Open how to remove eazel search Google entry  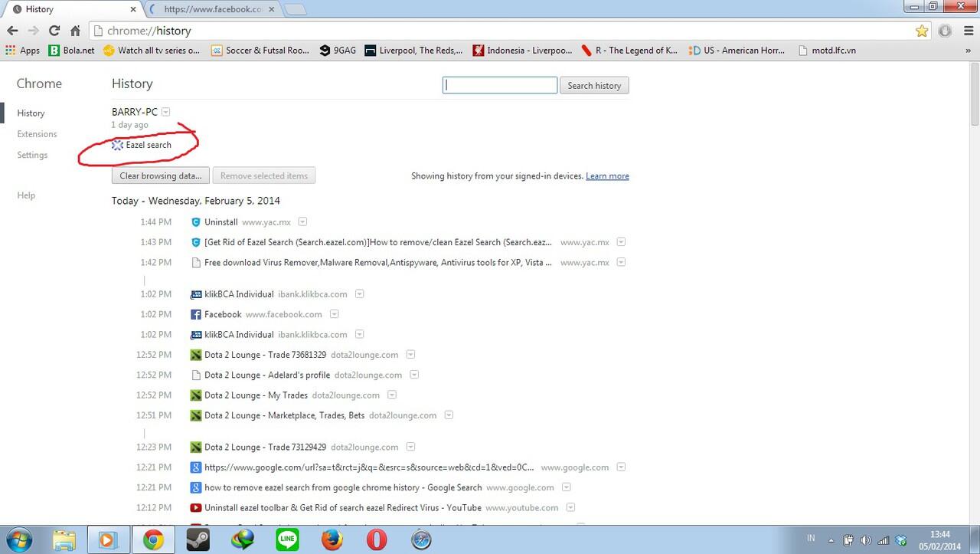pos(343,487)
